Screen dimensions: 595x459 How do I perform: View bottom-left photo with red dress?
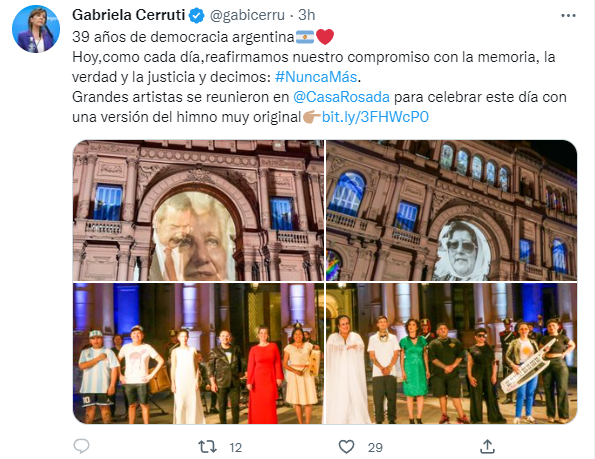(198, 354)
